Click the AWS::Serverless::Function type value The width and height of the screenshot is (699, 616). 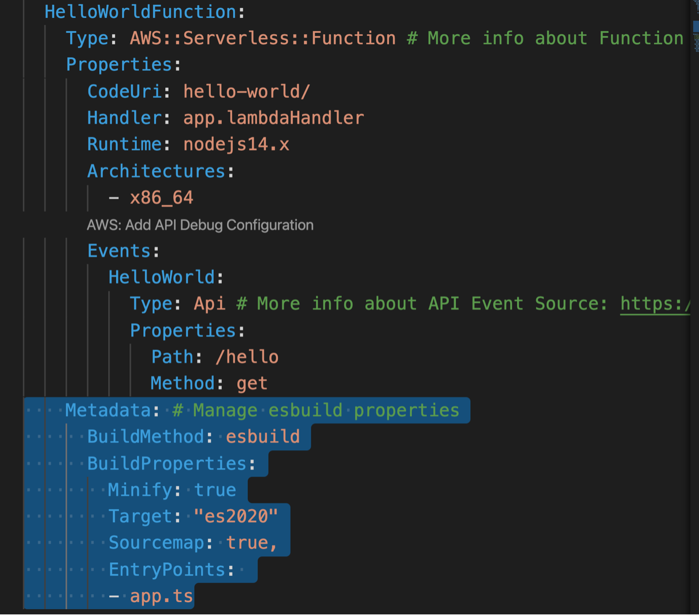[263, 38]
